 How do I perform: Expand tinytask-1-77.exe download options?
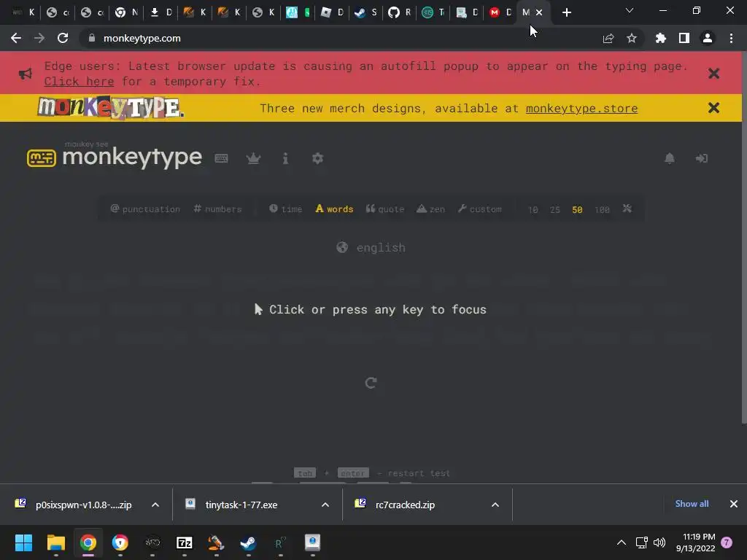325,505
